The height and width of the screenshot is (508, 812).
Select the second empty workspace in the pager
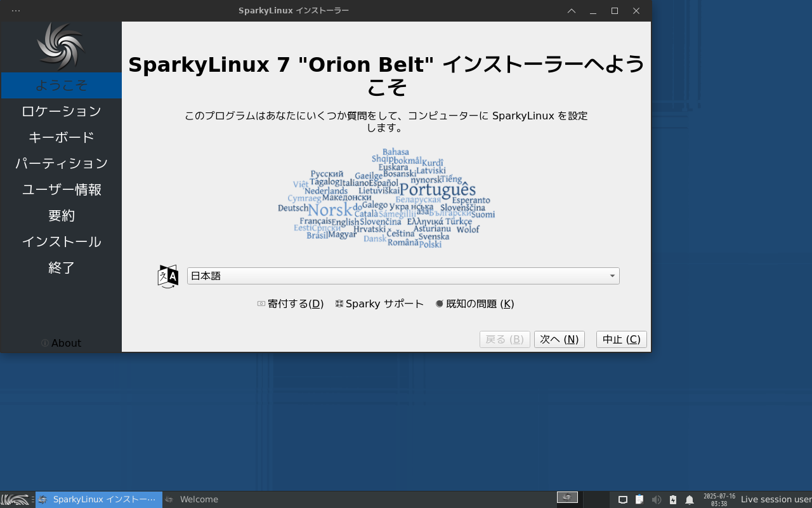tap(595, 498)
